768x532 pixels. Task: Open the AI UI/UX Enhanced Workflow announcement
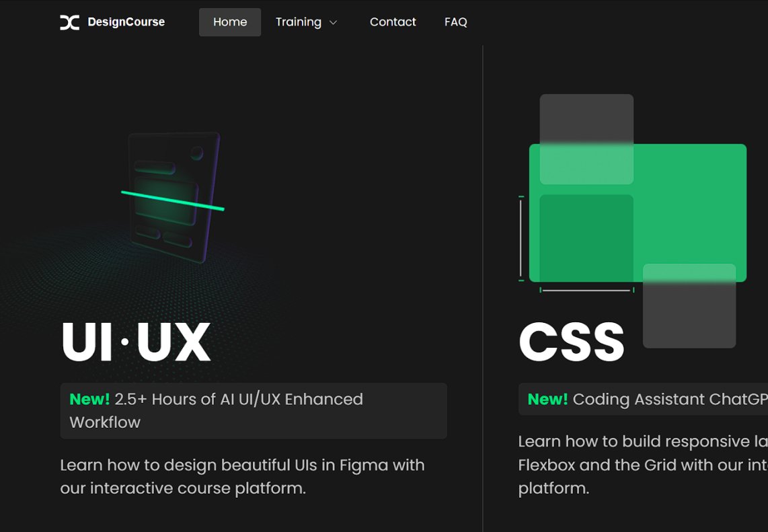[x=254, y=410]
